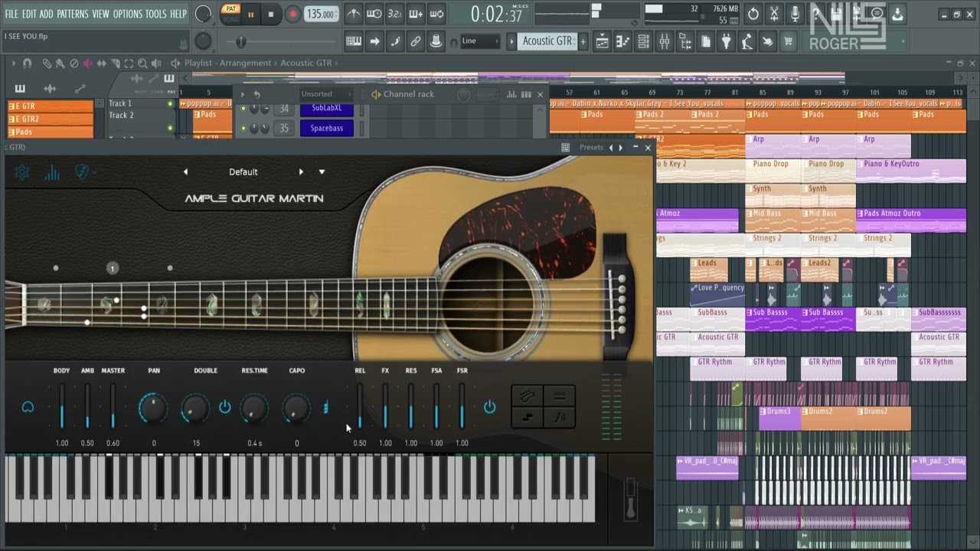Click the export download icon

(898, 14)
